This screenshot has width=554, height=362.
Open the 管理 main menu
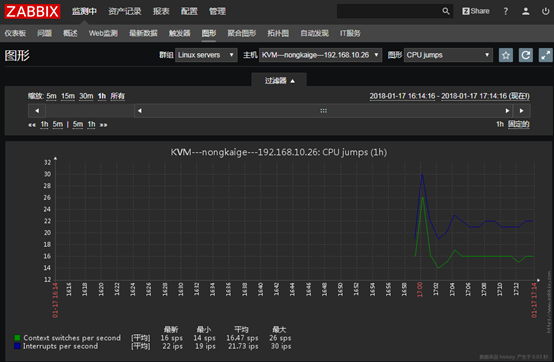click(x=217, y=11)
